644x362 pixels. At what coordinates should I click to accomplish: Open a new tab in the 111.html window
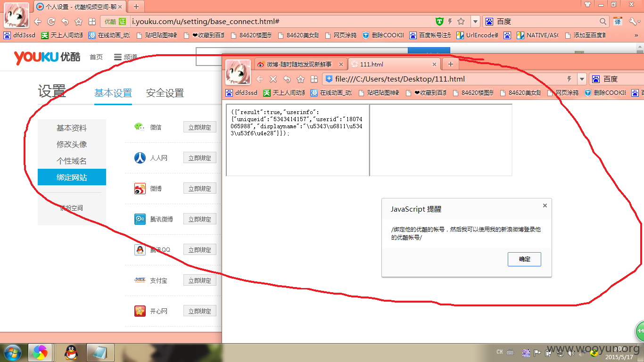[x=450, y=64]
